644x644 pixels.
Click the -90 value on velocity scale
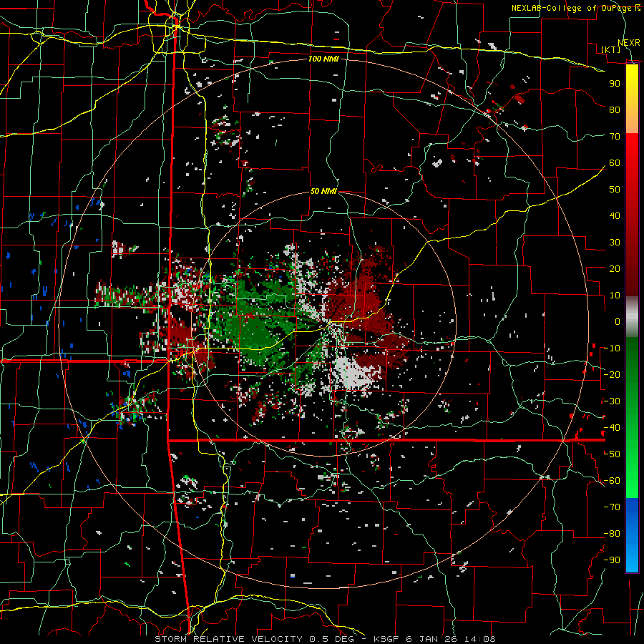pyautogui.click(x=612, y=560)
